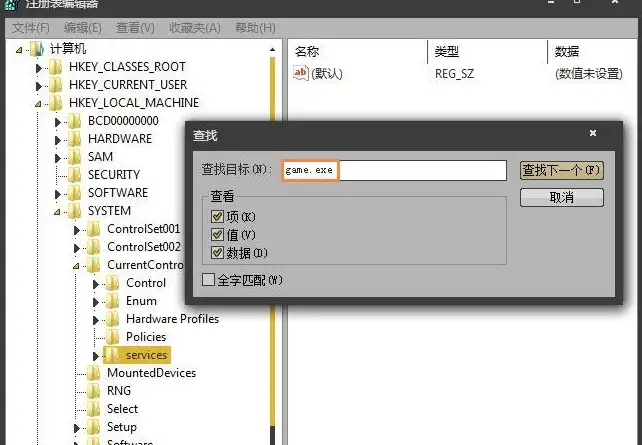The width and height of the screenshot is (642, 445).
Task: Select the MountedDevices folder icon
Action: pyautogui.click(x=94, y=373)
